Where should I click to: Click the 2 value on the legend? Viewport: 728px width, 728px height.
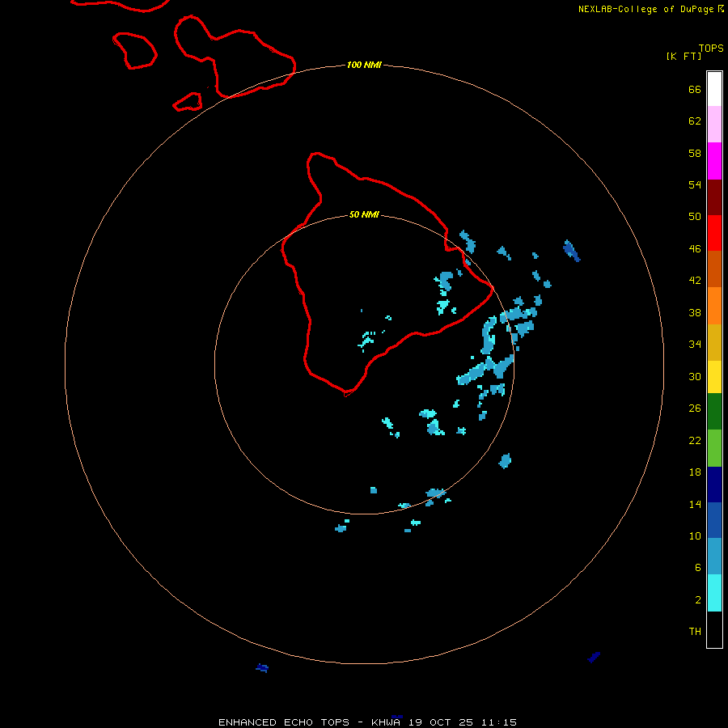pyautogui.click(x=697, y=600)
